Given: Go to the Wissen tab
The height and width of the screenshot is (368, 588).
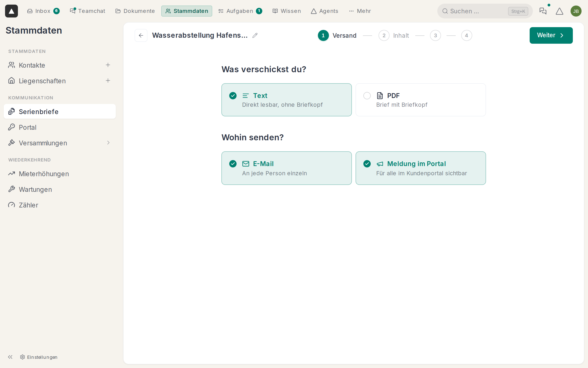Looking at the screenshot, I should tap(287, 11).
